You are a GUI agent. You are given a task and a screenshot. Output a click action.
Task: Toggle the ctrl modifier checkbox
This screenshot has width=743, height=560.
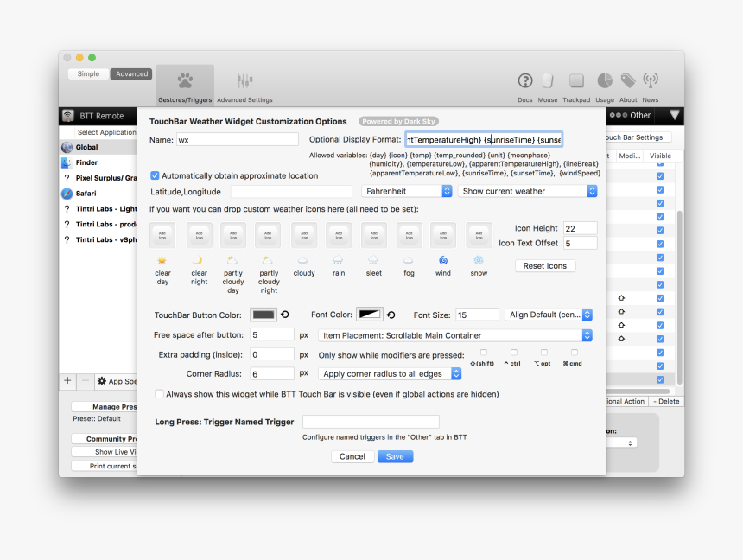click(514, 353)
